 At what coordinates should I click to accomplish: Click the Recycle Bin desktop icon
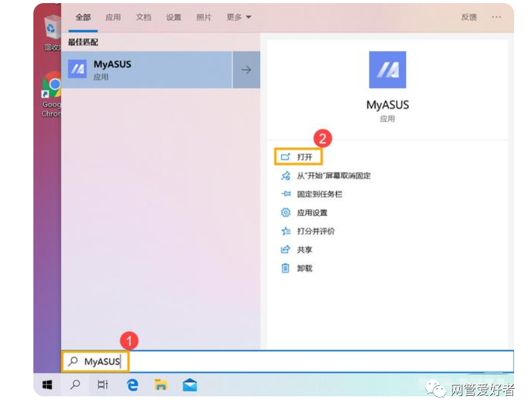(53, 33)
